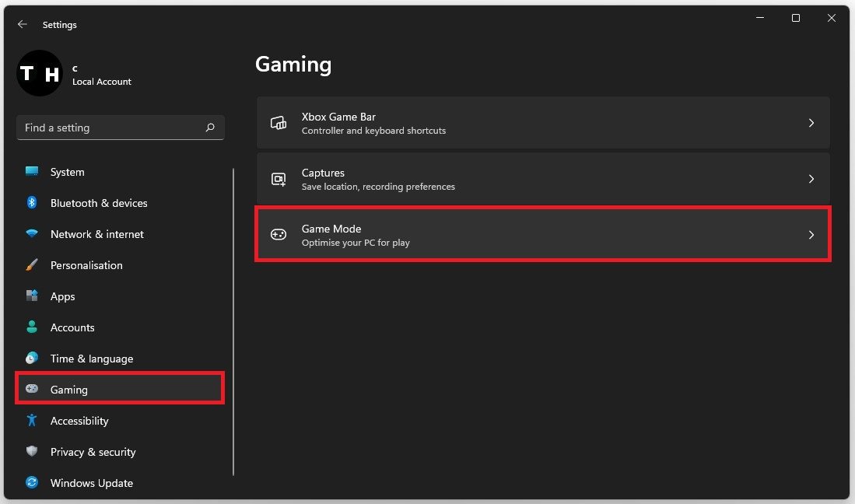The height and width of the screenshot is (504, 855).
Task: Click the Captures icon
Action: pyautogui.click(x=278, y=179)
